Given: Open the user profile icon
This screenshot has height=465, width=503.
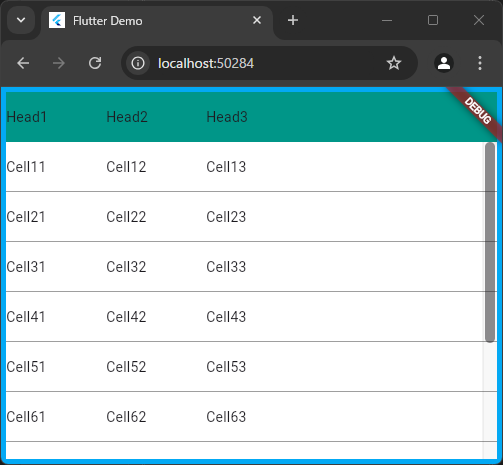Looking at the screenshot, I should click(444, 63).
